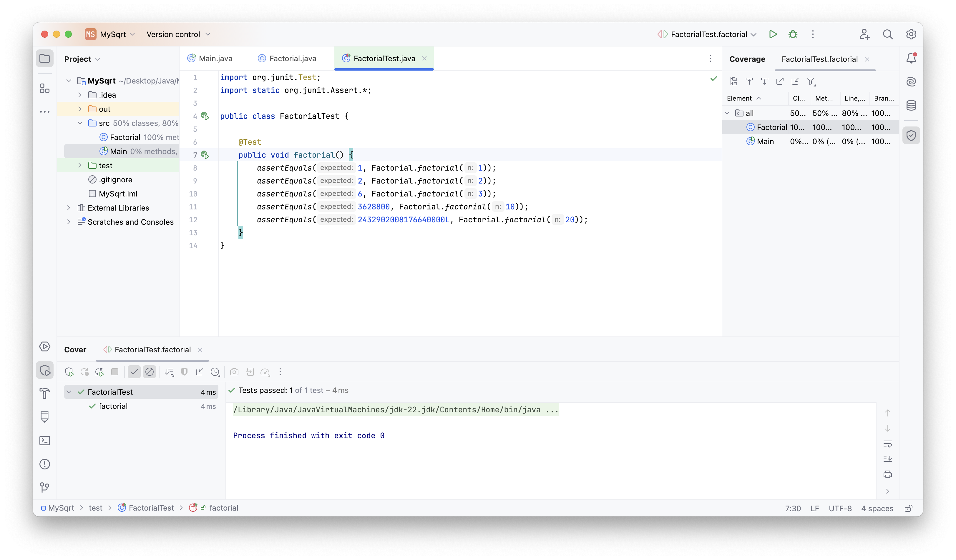Open the Terminal tool window
Image resolution: width=956 pixels, height=560 pixels.
coord(45,441)
